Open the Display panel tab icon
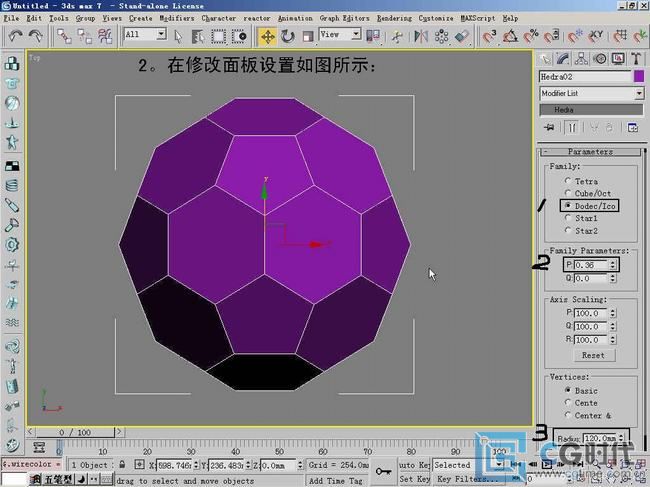Screen dimensions: 650x487 pyautogui.click(x=618, y=59)
